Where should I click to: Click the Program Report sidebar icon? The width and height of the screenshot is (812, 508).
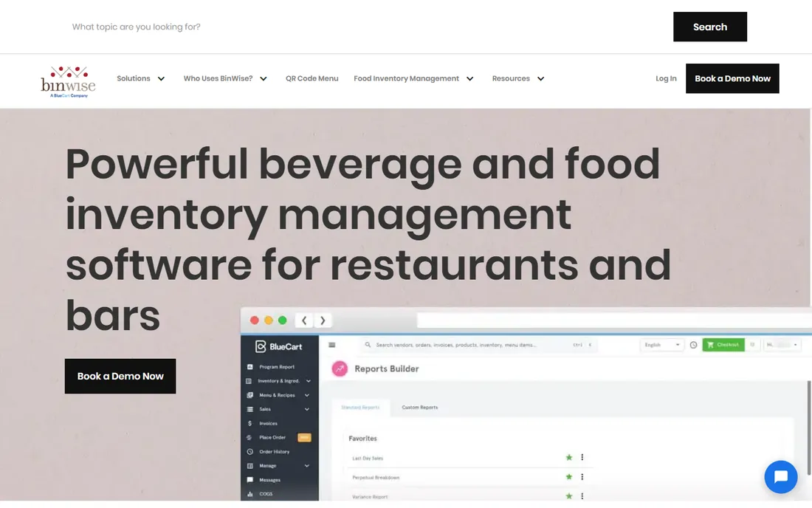click(x=250, y=367)
